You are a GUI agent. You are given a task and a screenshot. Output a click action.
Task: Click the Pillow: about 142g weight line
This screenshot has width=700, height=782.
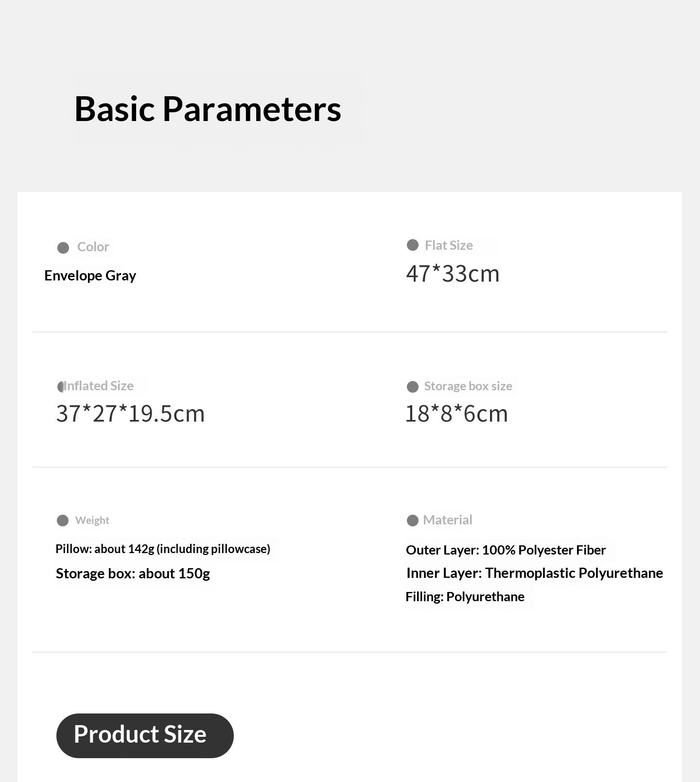[x=163, y=549]
